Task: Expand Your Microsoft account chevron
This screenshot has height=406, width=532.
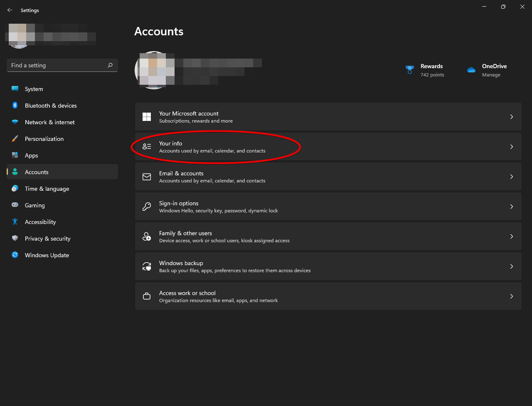Action: (x=512, y=117)
